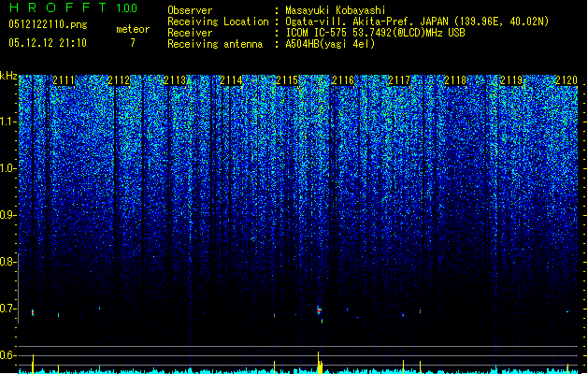Click the 2118 time marker
Screen dimensions: 588x374
tap(455, 80)
